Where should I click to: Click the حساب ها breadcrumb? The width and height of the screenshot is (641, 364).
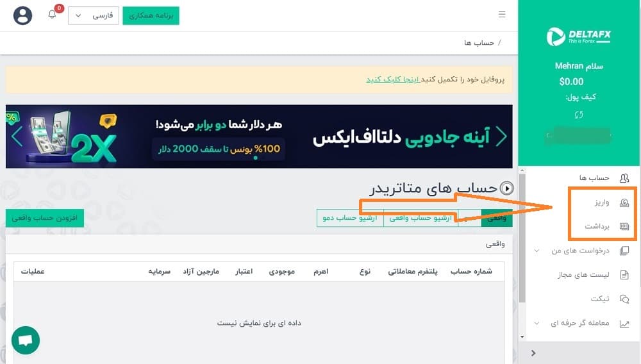click(x=479, y=43)
